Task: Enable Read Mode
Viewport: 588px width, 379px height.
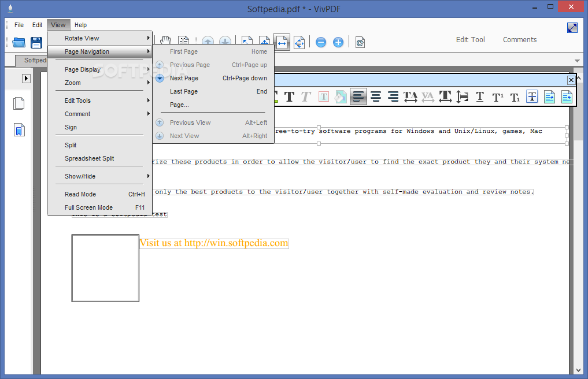Action: tap(99, 194)
